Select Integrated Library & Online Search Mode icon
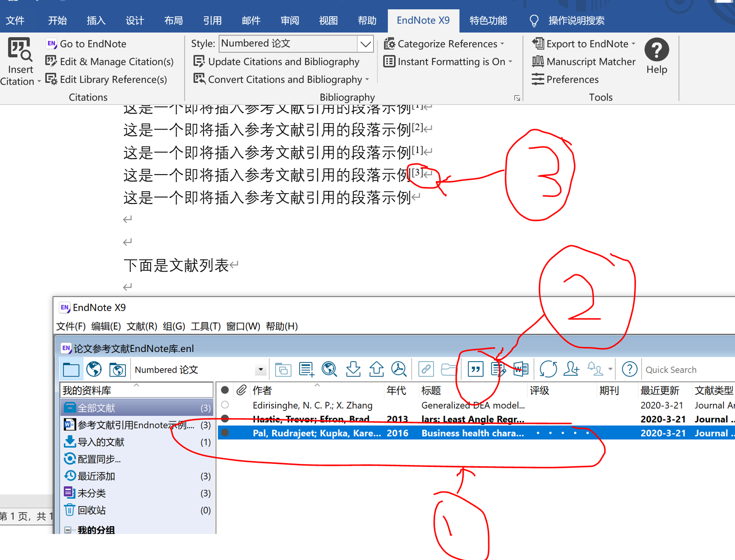 tap(117, 370)
